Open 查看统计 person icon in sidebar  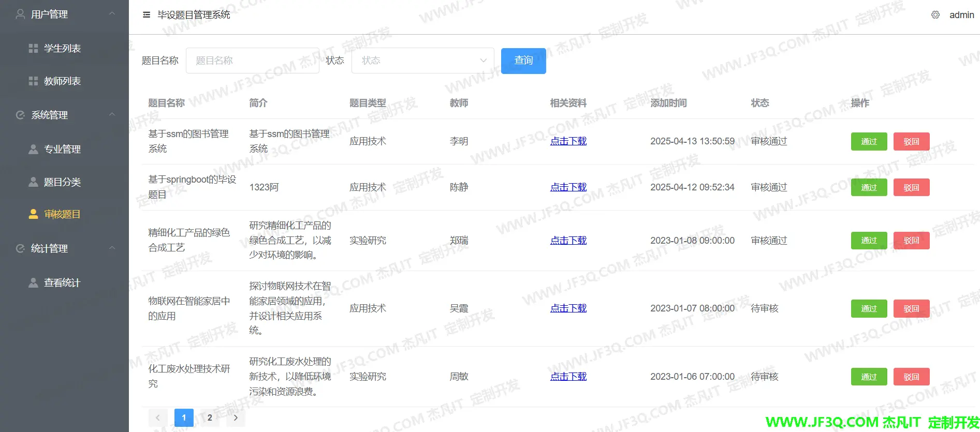[x=33, y=283]
